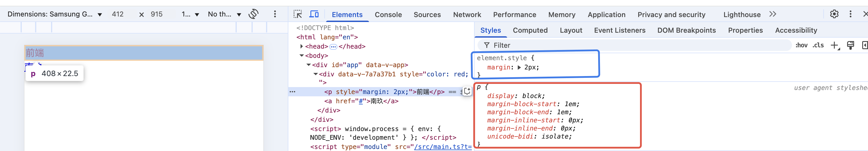Show more DevTools tabs chevron
The image size is (868, 151).
[773, 14]
